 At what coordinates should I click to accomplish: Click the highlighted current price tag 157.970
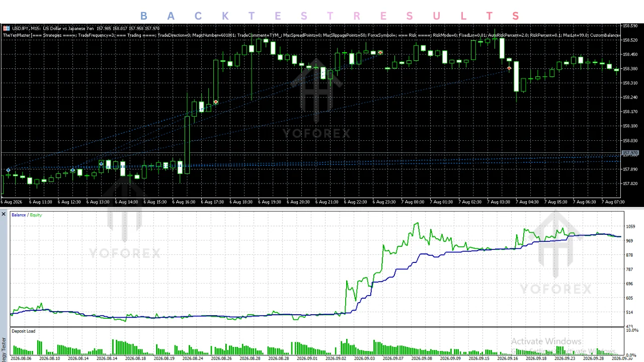point(630,153)
